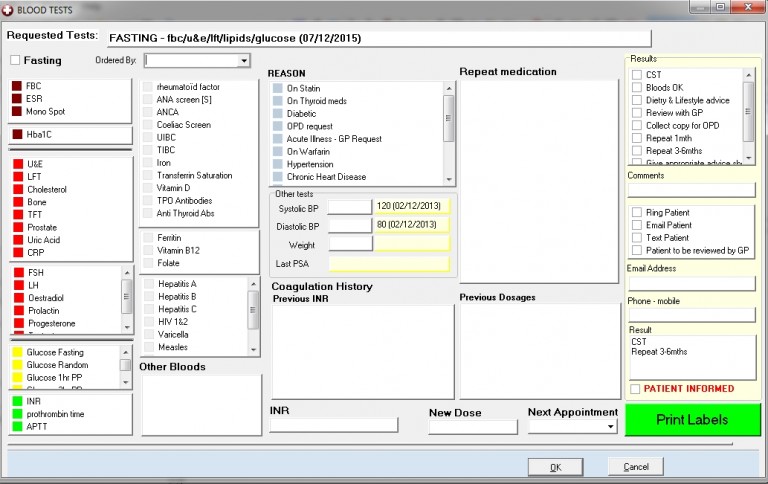
Task: Click the OK button
Action: click(555, 467)
